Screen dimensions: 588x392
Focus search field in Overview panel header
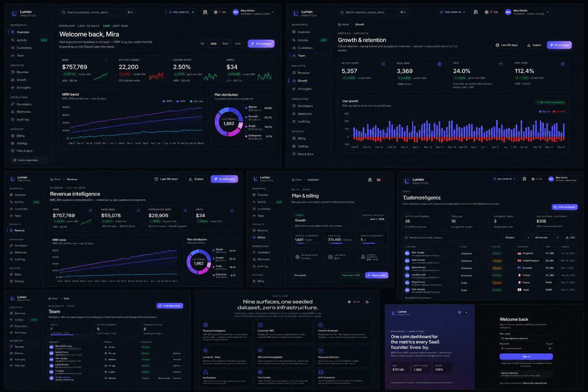coord(97,12)
